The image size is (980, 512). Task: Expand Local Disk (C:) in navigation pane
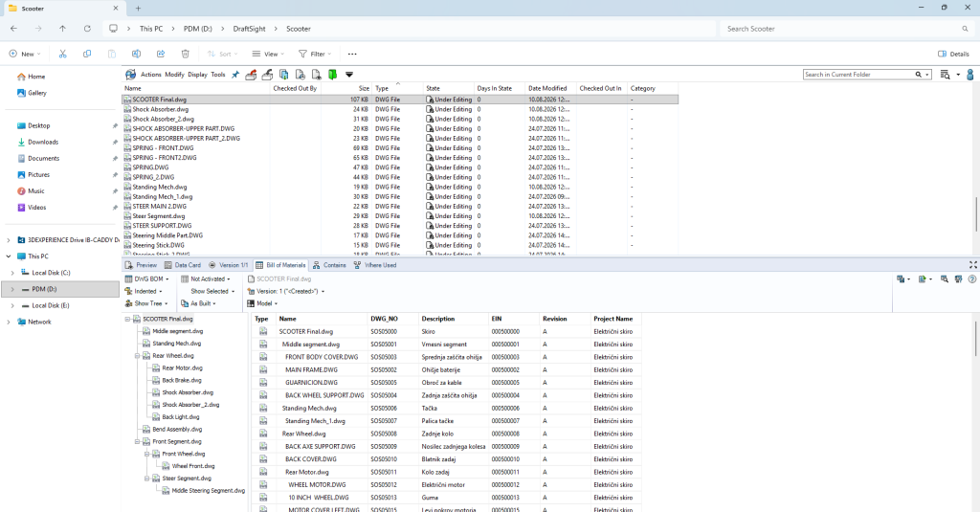pos(12,273)
